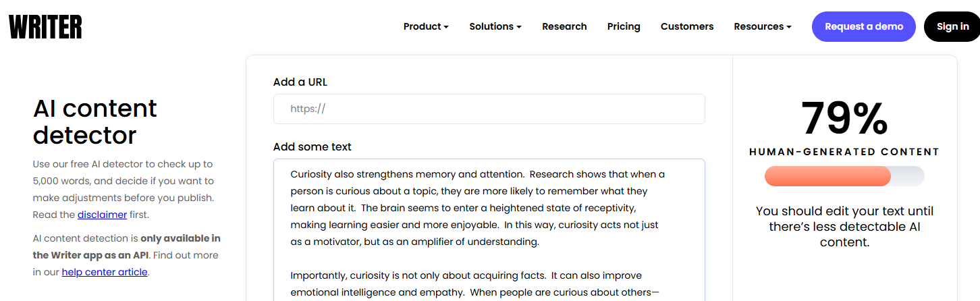The width and height of the screenshot is (980, 301).
Task: Click the AI content detector heading
Action: click(95, 121)
